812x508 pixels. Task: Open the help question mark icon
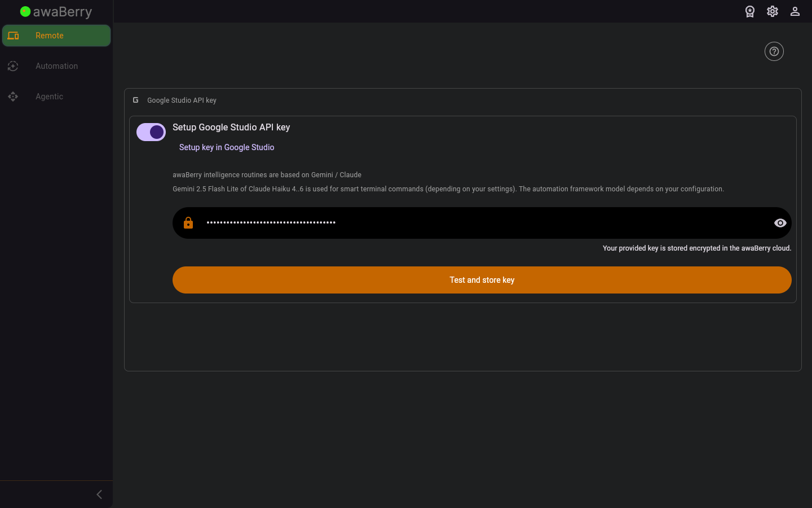[774, 51]
